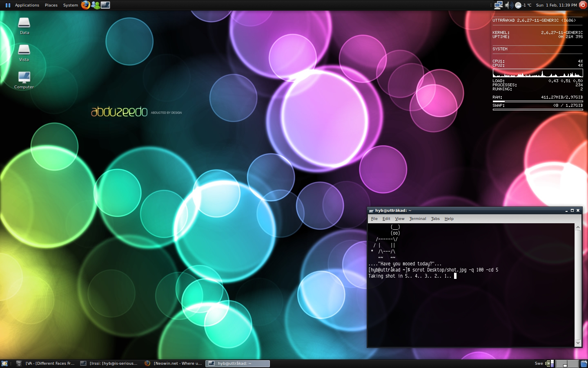Click the terminal launcher in top panel
Screen dimensions: 588x368
point(105,5)
